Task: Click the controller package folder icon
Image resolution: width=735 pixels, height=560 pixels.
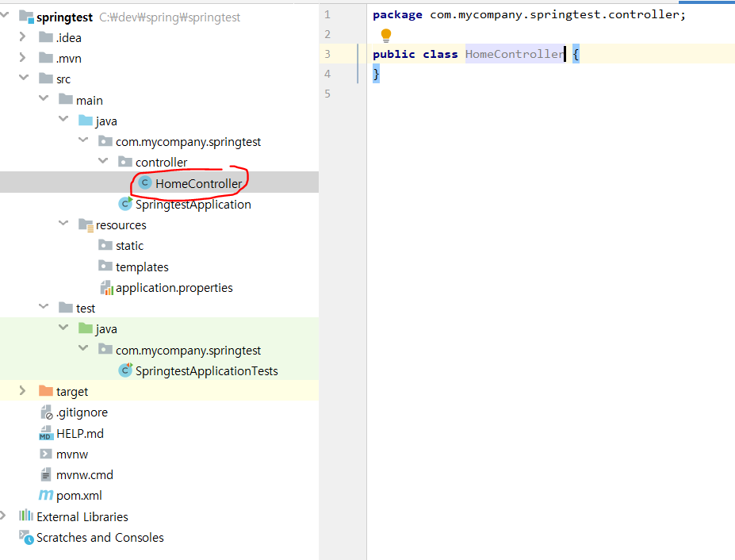Action: 125,162
